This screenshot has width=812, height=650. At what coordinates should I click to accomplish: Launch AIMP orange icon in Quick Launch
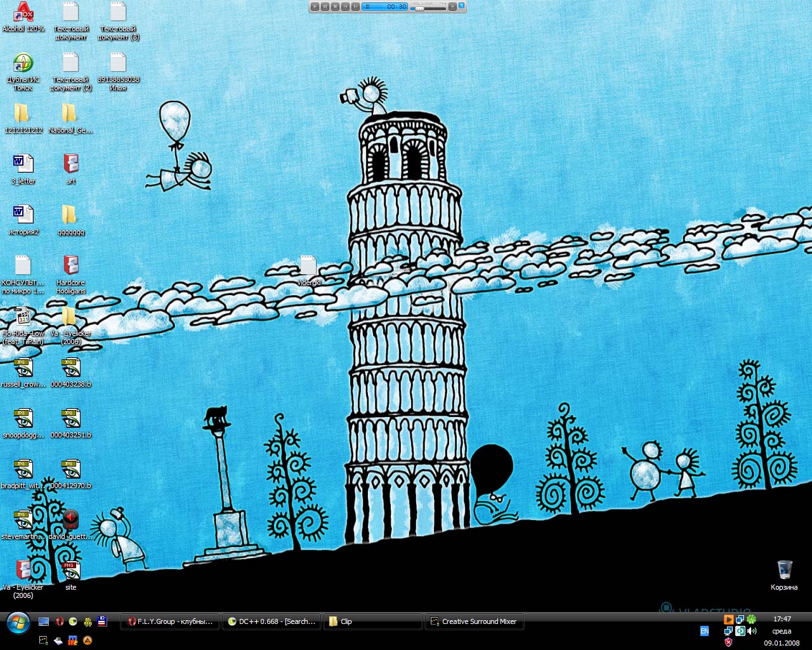[x=88, y=640]
